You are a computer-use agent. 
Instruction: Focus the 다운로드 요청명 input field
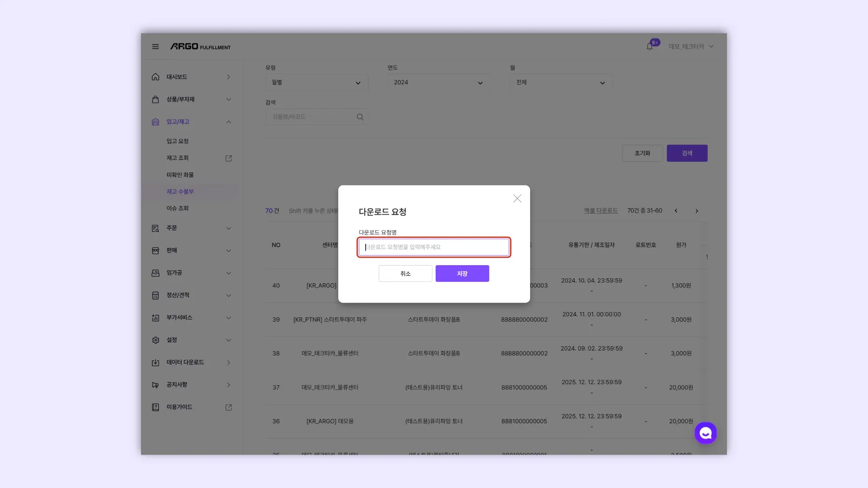click(434, 247)
